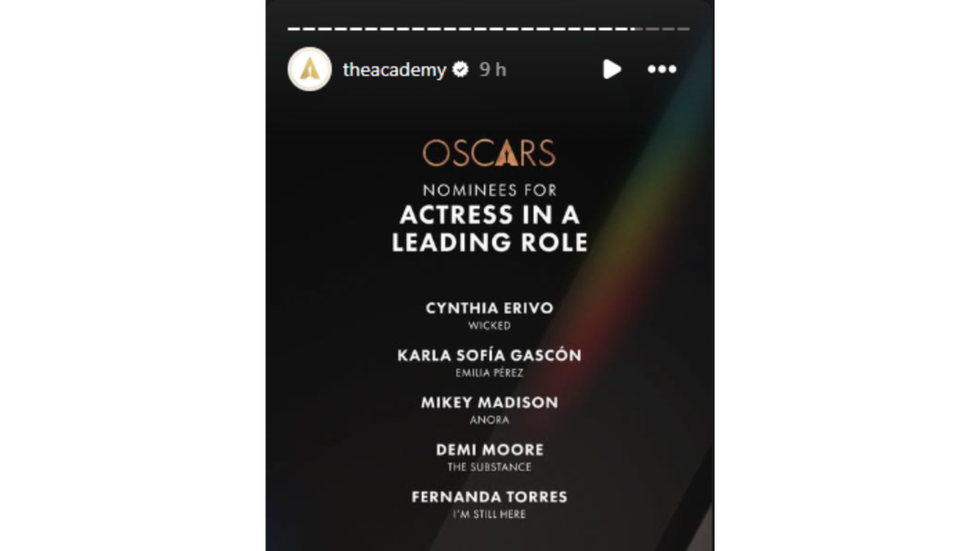This screenshot has height=551, width=980.
Task: Open theacademy profile via username
Action: click(394, 69)
